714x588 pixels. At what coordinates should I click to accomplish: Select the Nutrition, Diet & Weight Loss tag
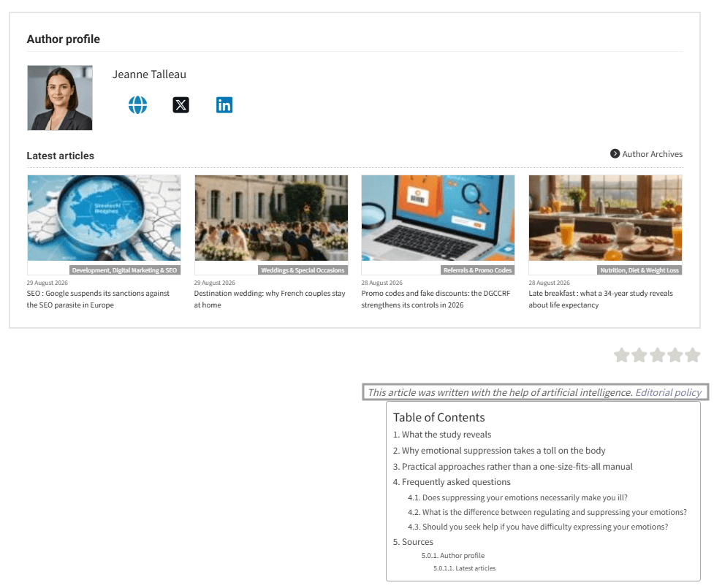639,270
